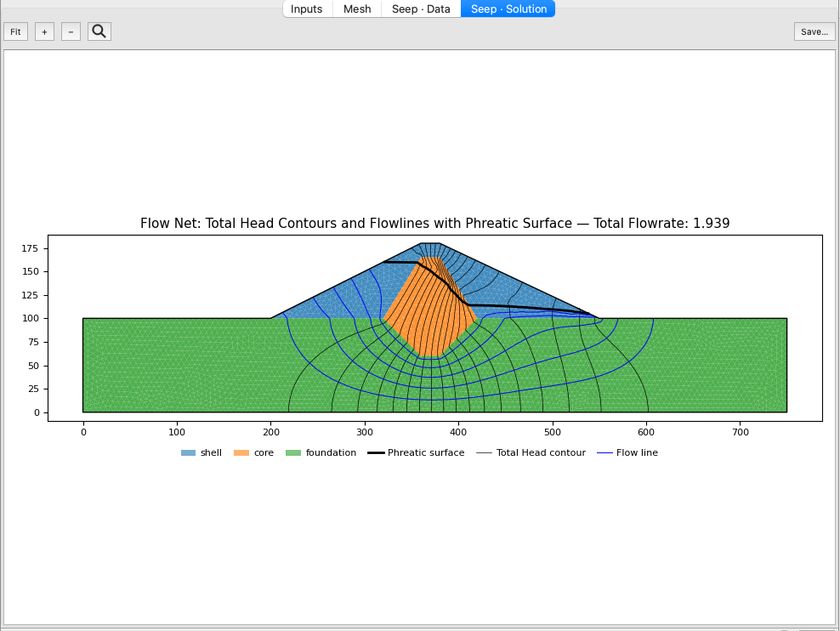Image resolution: width=840 pixels, height=631 pixels.
Task: Click the 100 y-axis tick label
Action: [x=30, y=318]
